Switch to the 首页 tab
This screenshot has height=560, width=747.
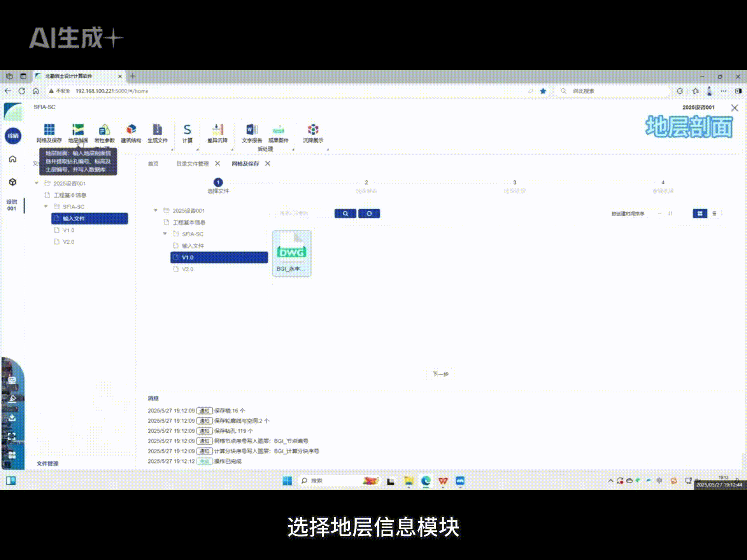coord(153,164)
